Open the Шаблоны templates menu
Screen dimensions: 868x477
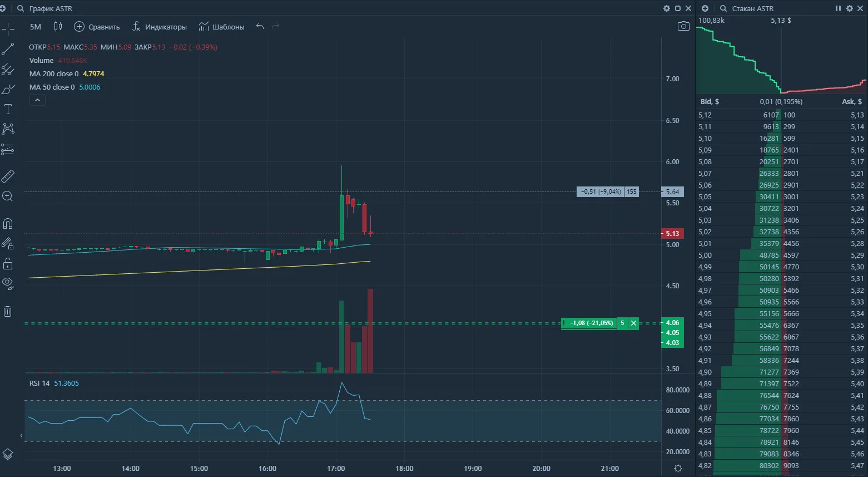pos(221,27)
